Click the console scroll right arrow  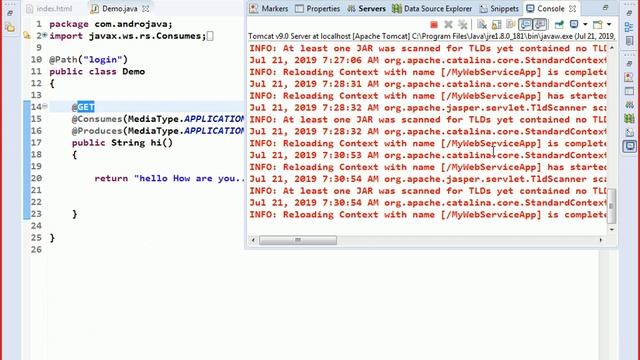click(x=601, y=240)
